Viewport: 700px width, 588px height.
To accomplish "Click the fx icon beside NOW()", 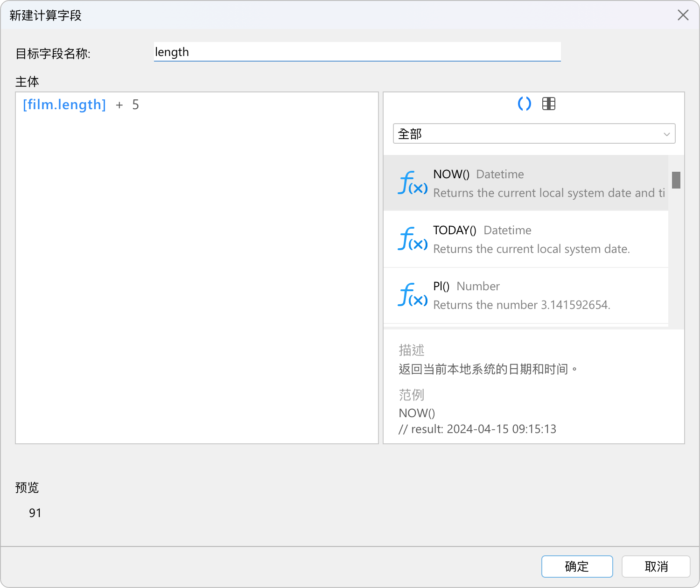I will tap(412, 183).
